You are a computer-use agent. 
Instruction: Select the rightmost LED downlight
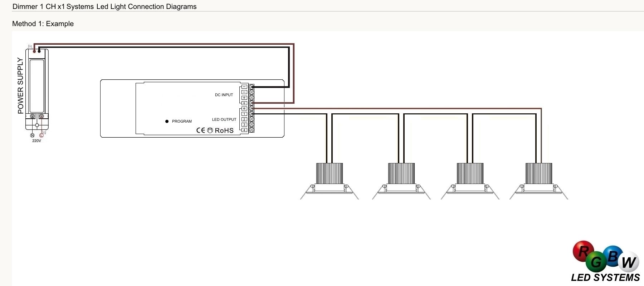(x=538, y=182)
